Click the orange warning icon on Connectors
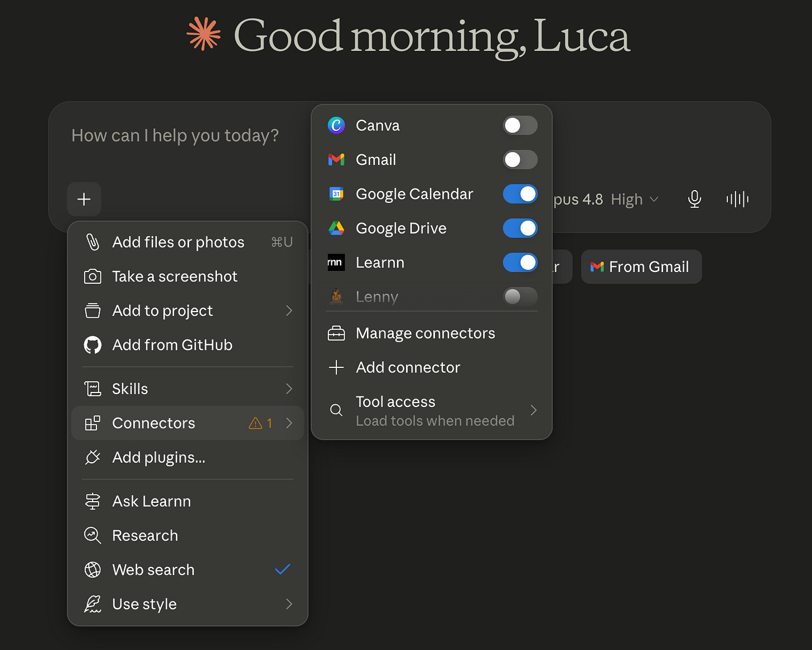Image resolution: width=812 pixels, height=650 pixels. click(x=255, y=423)
